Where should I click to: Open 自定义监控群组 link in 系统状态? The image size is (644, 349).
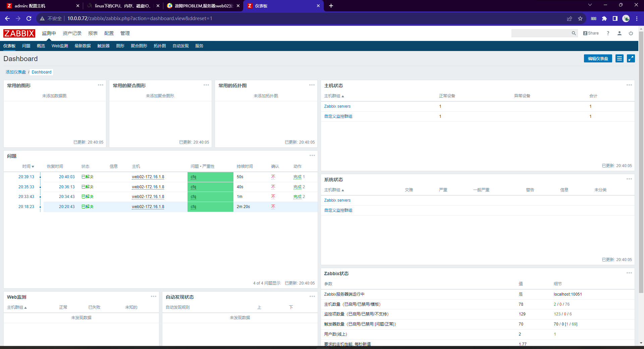338,210
